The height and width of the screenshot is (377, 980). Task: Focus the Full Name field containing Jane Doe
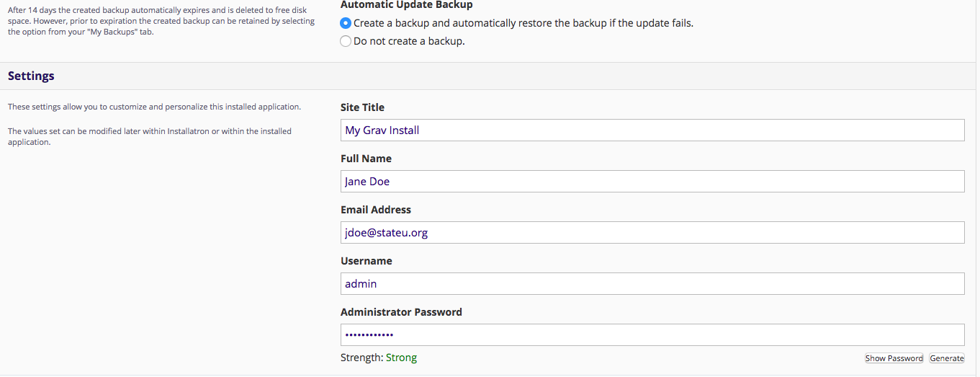tap(652, 182)
